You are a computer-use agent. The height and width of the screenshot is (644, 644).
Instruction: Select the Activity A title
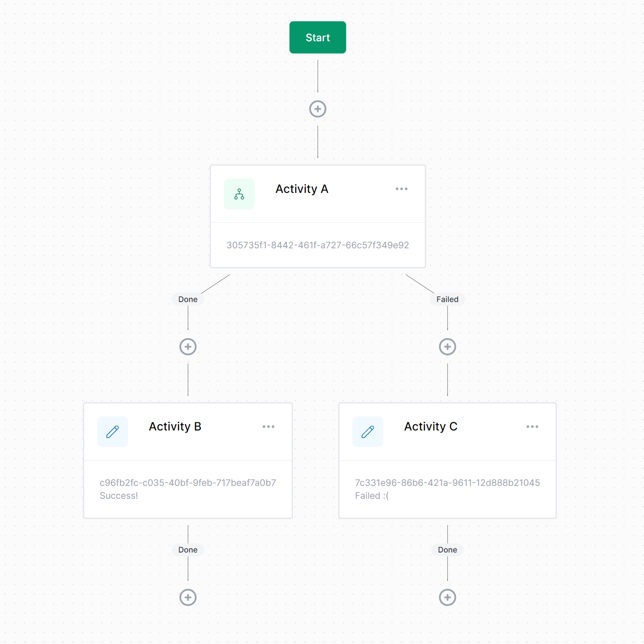[302, 189]
